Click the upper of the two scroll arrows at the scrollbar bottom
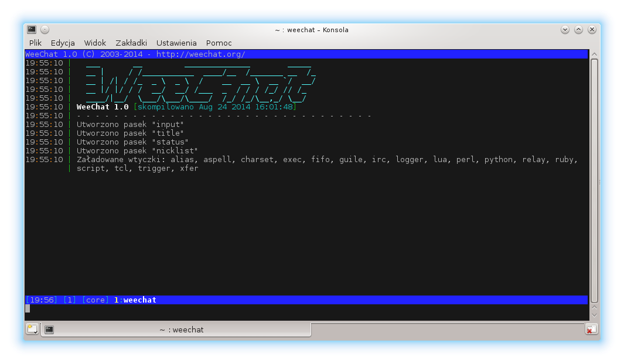This screenshot has height=364, width=624. click(x=594, y=307)
